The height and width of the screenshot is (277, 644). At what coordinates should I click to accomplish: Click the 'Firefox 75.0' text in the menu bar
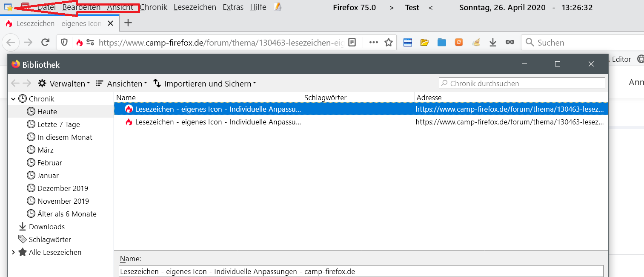pyautogui.click(x=354, y=7)
